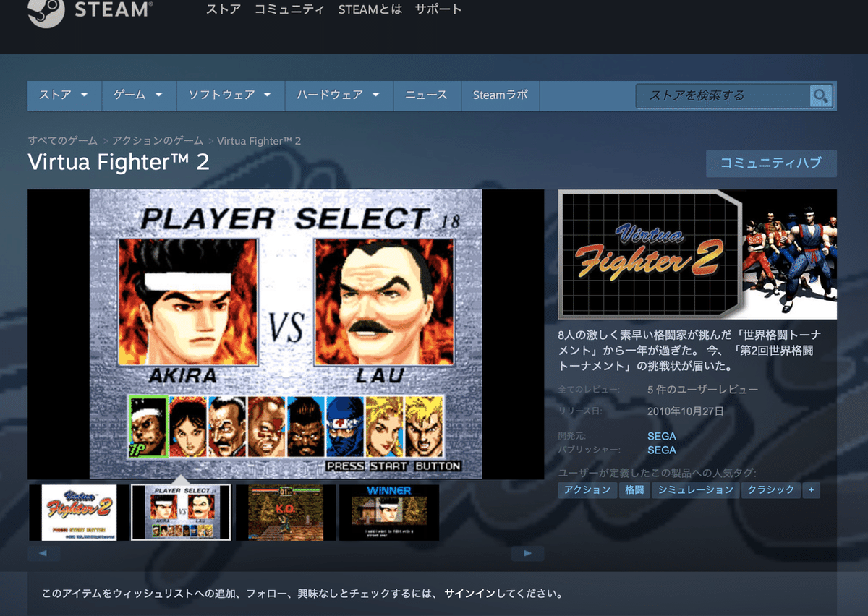The height and width of the screenshot is (616, 868).
Task: Open ストア in the top header menu
Action: [223, 9]
